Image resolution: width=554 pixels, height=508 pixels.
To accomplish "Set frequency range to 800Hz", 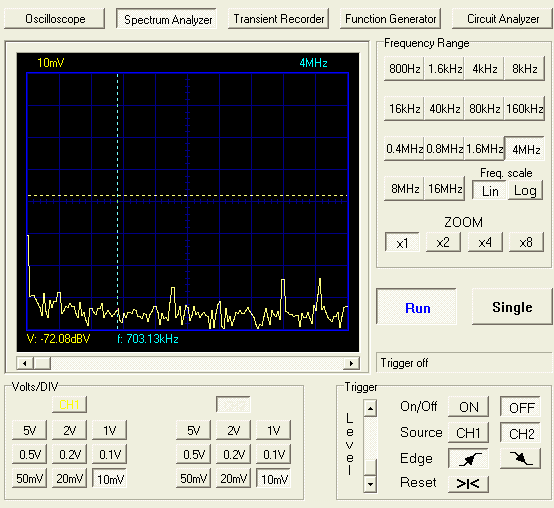I will pos(404,69).
